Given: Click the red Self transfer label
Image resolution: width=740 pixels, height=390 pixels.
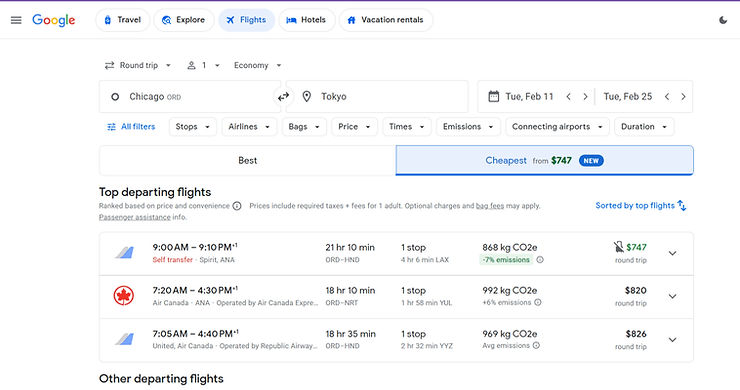Looking at the screenshot, I should [x=173, y=260].
